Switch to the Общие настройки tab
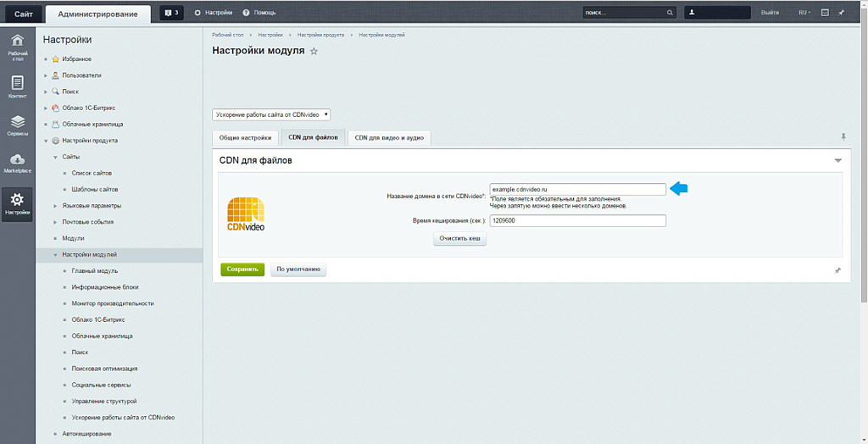Viewport: 868px width, 444px height. pos(245,137)
